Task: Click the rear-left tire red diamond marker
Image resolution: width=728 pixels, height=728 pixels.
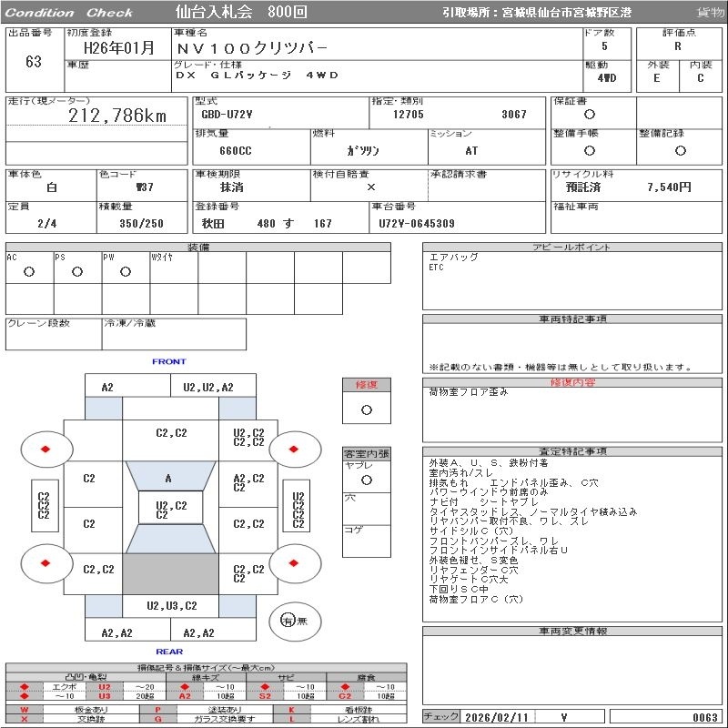Action: (x=45, y=563)
